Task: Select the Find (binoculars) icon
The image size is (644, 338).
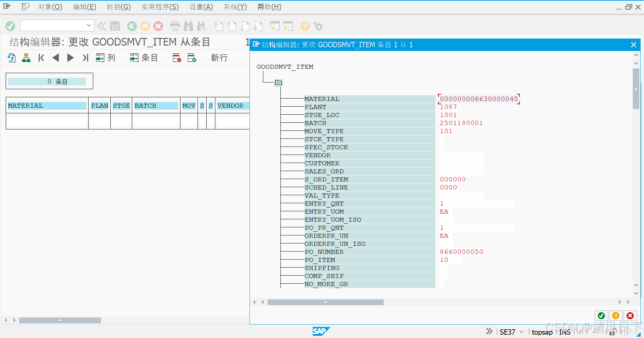Action: point(189,26)
